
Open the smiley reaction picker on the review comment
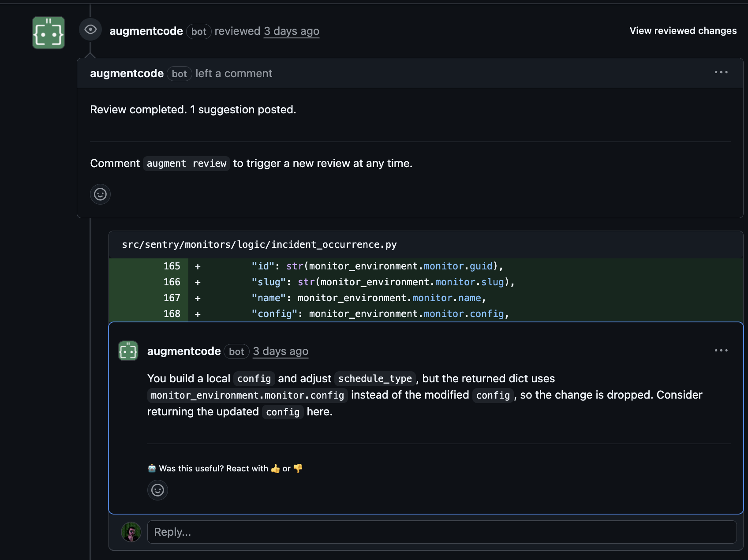point(100,194)
